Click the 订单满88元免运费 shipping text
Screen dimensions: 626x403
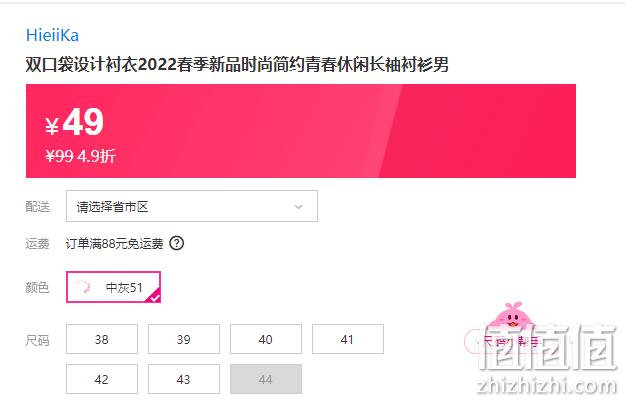click(115, 243)
